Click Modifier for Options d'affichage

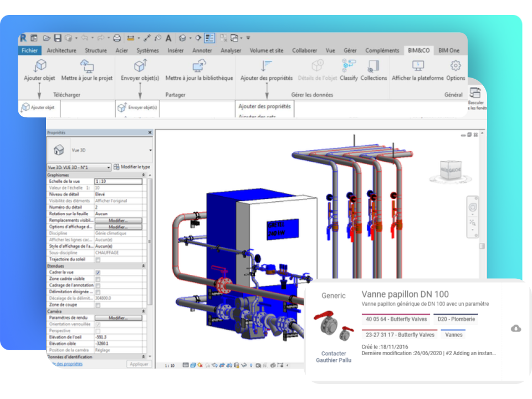118,227
